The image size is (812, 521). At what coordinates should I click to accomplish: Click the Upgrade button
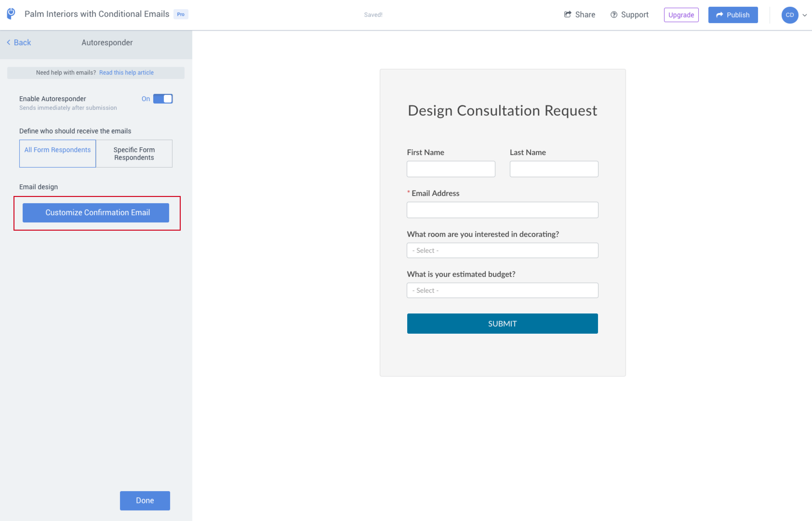(681, 14)
